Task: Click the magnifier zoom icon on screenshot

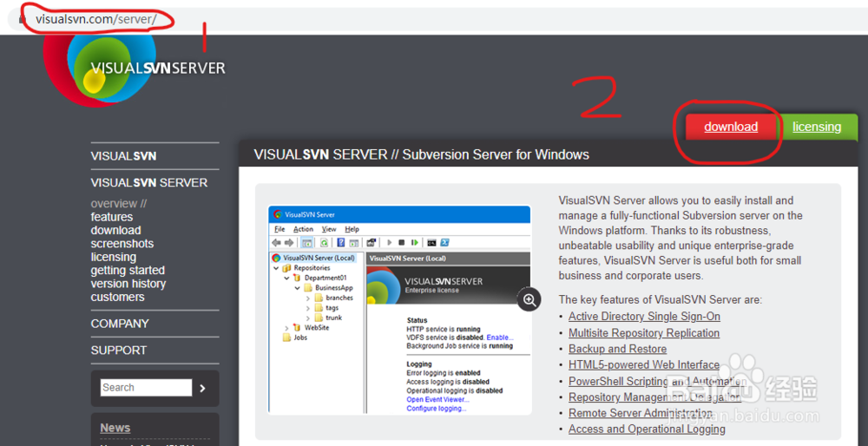Action: 529,300
